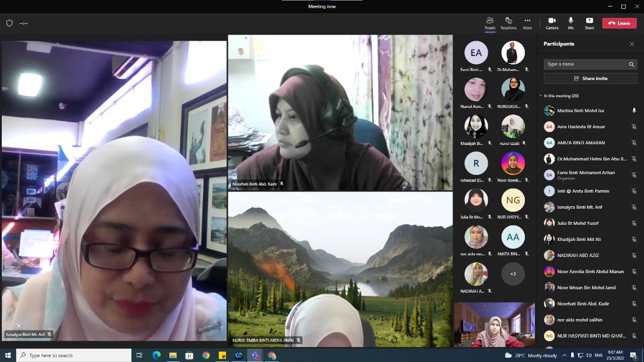Viewport: 644px width, 362px height.
Task: Select Mazlisa Binti Mohd Isa in participants
Action: 590,110
